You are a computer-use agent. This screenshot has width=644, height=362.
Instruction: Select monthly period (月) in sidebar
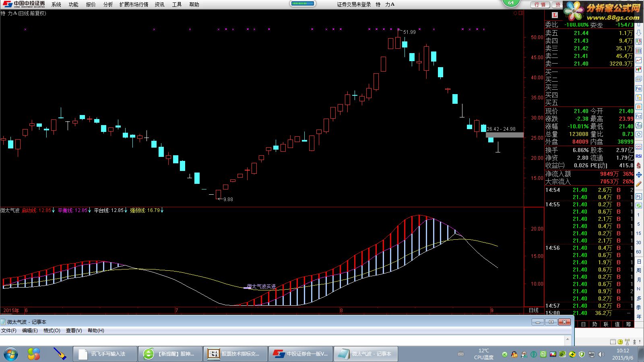(639, 280)
